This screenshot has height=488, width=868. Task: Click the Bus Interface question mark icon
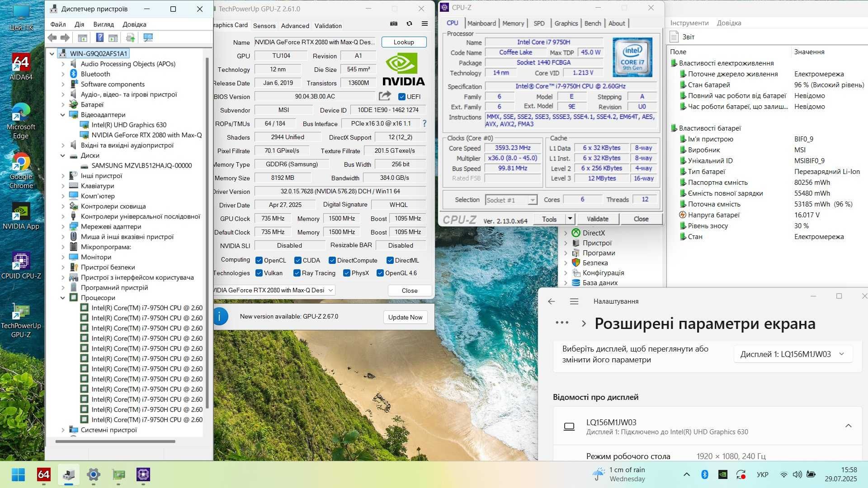[x=424, y=123]
